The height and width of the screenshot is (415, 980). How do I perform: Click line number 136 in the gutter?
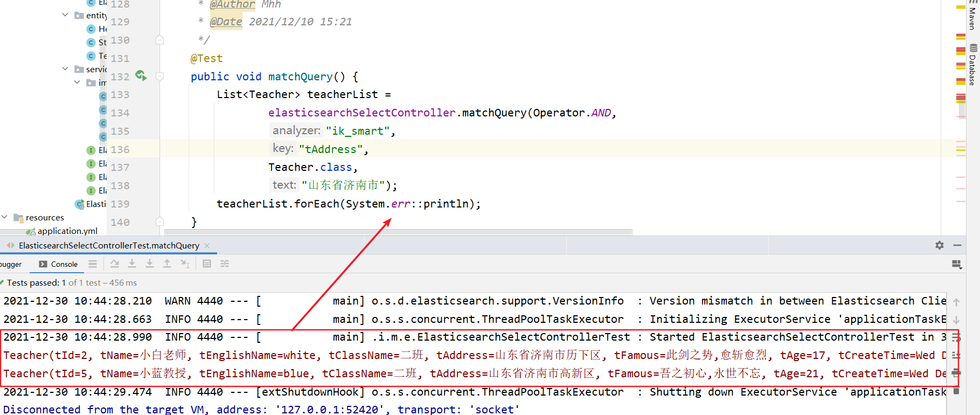120,149
